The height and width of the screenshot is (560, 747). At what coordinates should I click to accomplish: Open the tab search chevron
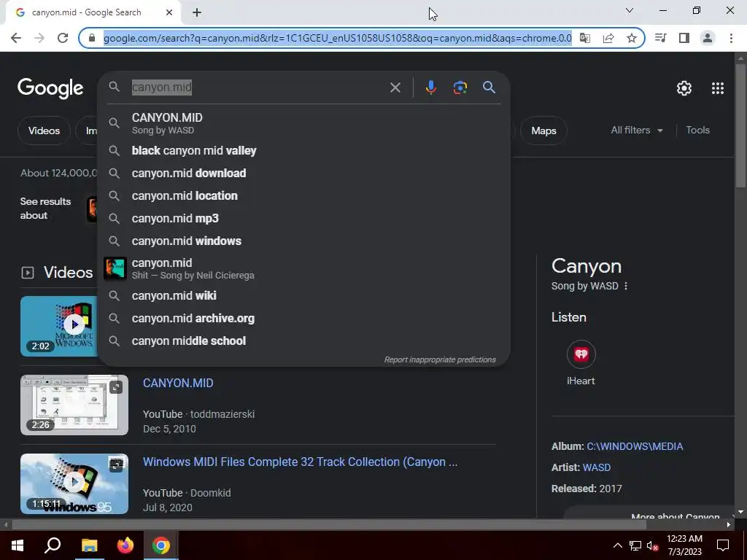click(x=630, y=10)
